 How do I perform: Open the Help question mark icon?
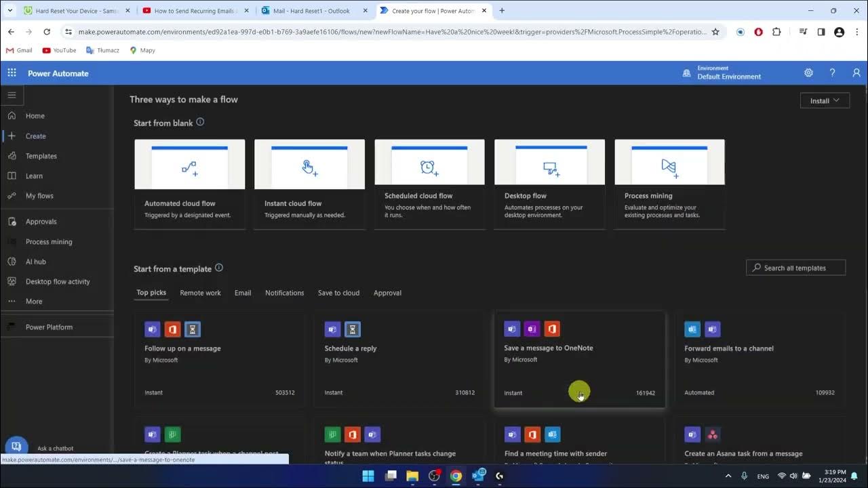[832, 73]
